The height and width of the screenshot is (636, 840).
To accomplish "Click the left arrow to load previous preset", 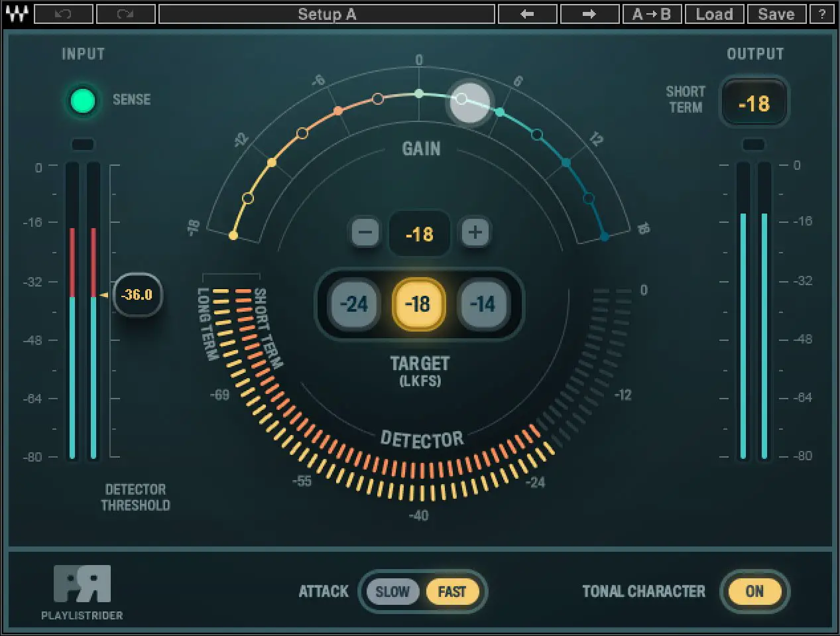I will coord(527,14).
